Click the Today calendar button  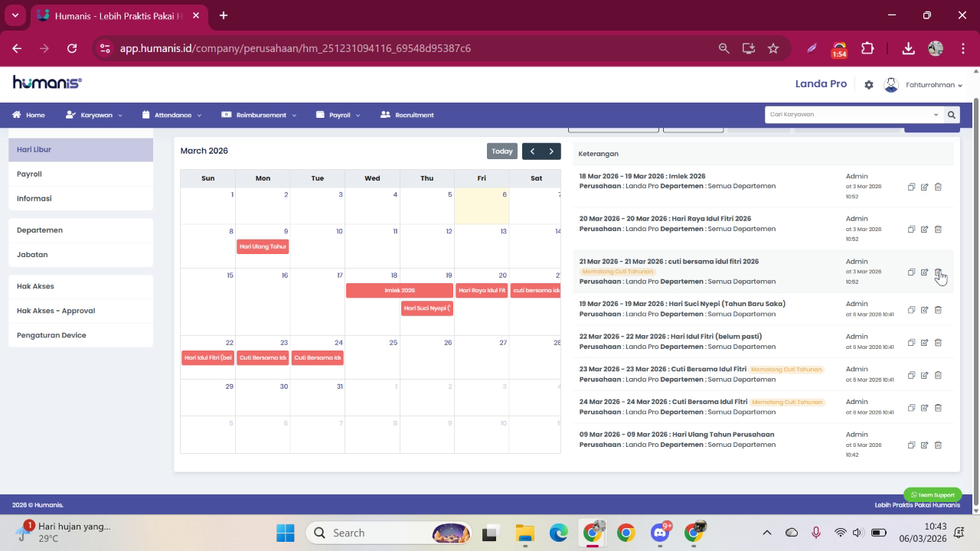click(x=502, y=151)
